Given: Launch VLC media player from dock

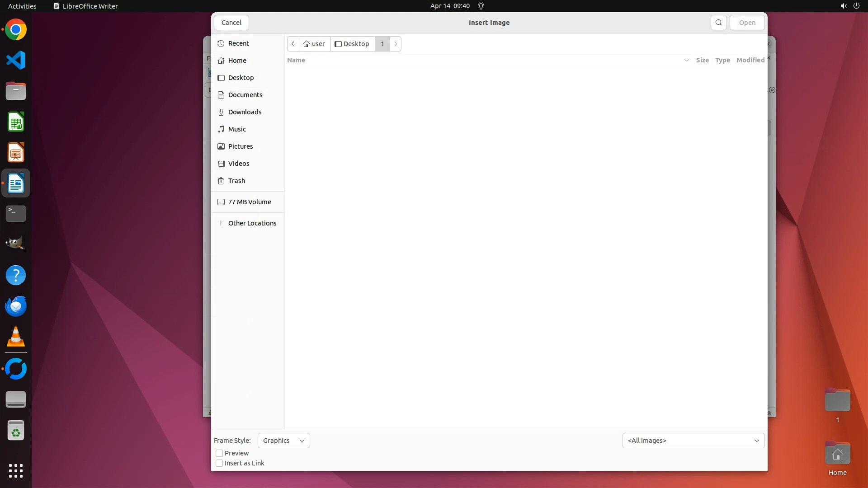Looking at the screenshot, I should pyautogui.click(x=16, y=337).
